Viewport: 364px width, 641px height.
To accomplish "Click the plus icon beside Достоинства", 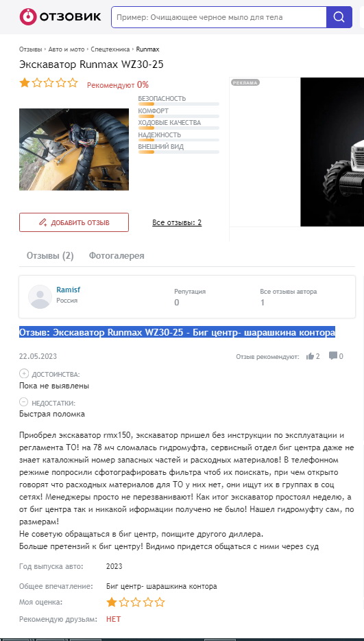I will point(24,373).
